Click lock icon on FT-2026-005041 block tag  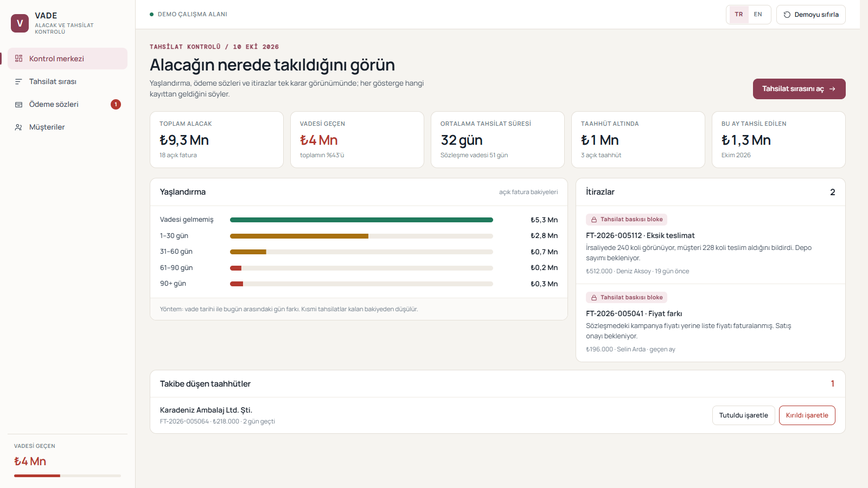coord(594,298)
